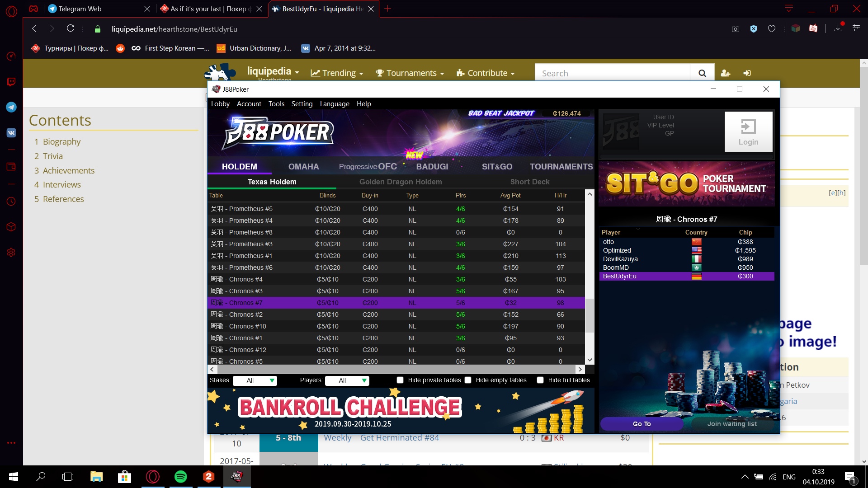Select player BoomMD in player list
The image size is (868, 488).
click(687, 267)
